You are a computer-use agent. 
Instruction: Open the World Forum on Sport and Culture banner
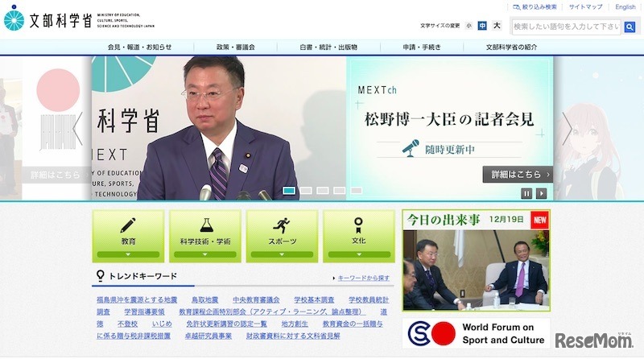476,333
